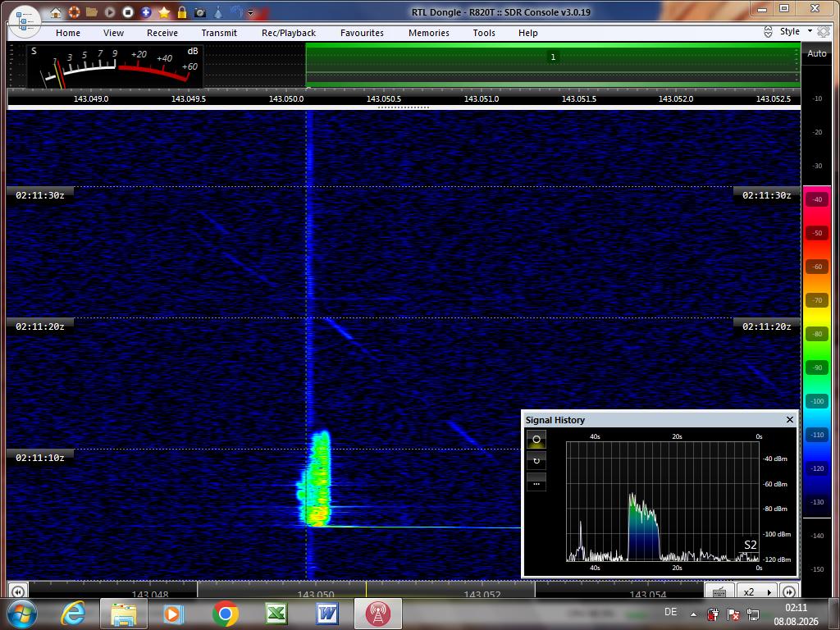Open the Help ribbon tab
This screenshot has width=840, height=630.
(527, 33)
